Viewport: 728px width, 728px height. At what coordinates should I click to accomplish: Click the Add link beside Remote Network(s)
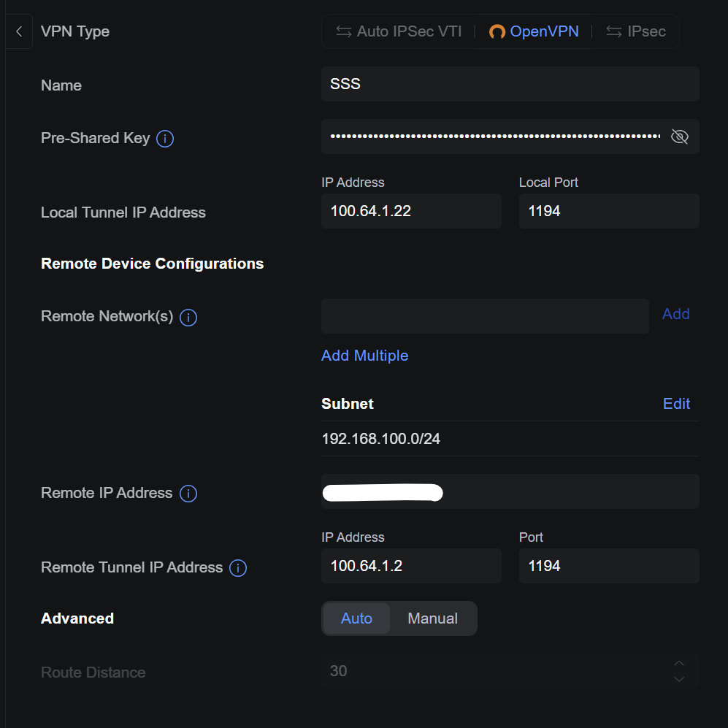click(675, 314)
